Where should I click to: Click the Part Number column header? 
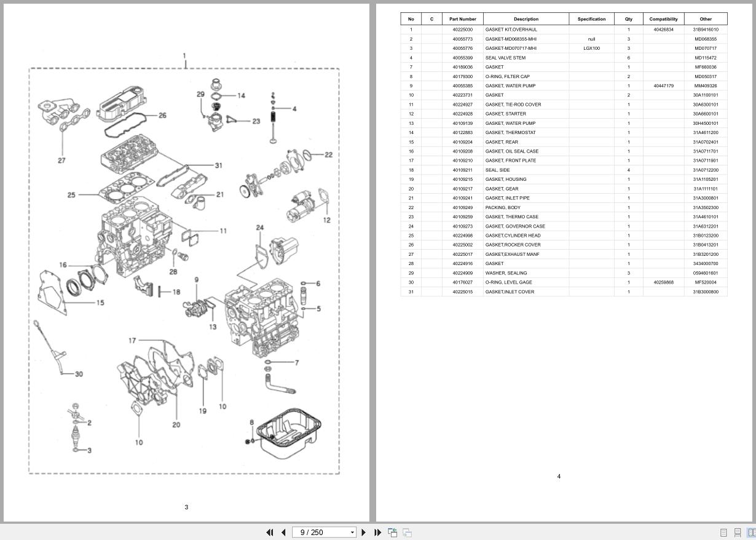(x=463, y=19)
